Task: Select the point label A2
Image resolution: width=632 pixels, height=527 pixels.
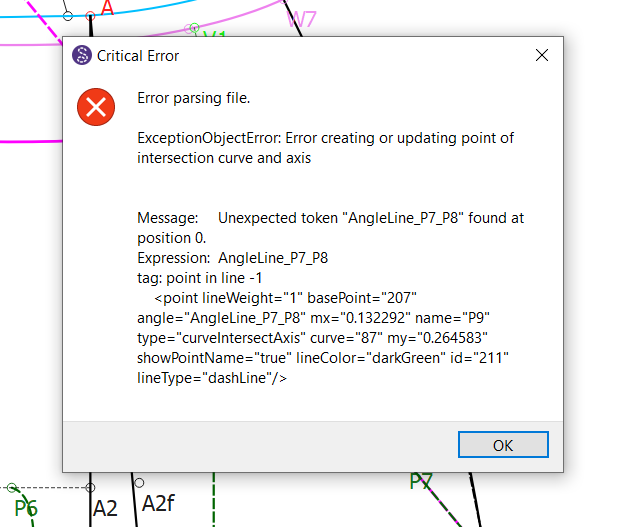Action: pyautogui.click(x=105, y=508)
